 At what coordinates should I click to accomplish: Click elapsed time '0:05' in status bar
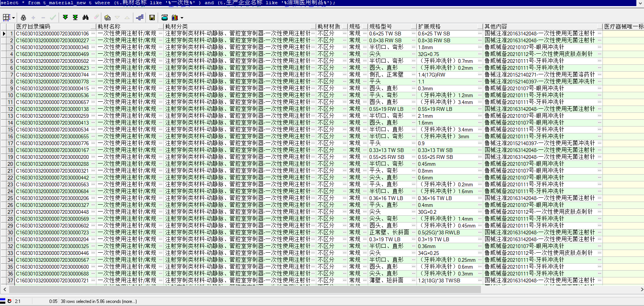point(53,301)
